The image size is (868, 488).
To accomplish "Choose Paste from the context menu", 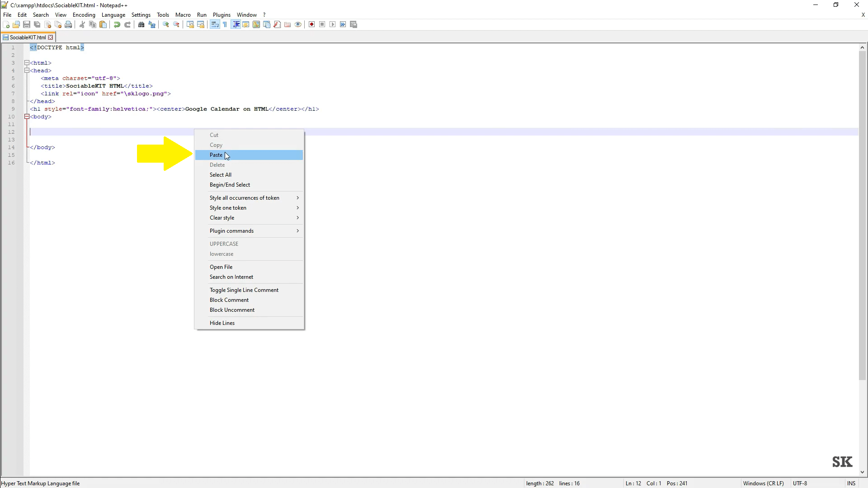I will click(216, 155).
